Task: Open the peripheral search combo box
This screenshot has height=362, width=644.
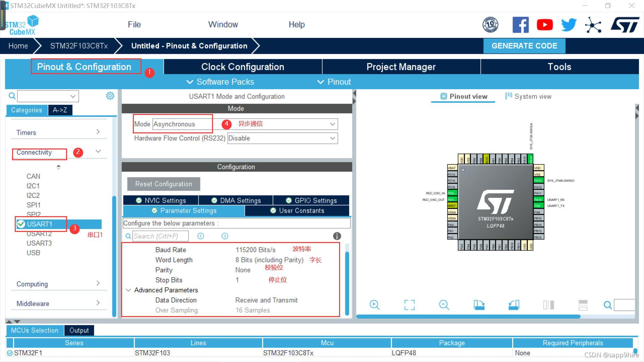Action: [48, 96]
